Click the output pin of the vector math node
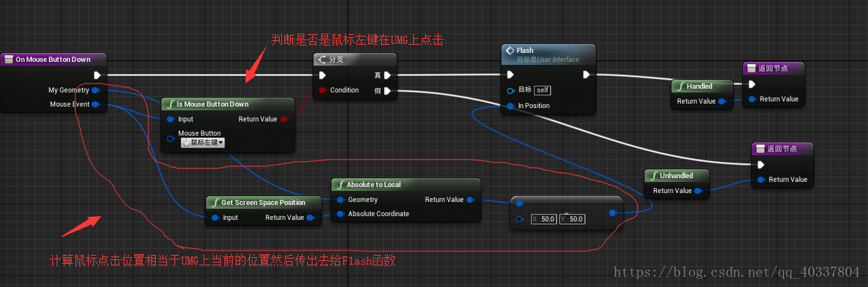The image size is (868, 287). click(x=612, y=212)
